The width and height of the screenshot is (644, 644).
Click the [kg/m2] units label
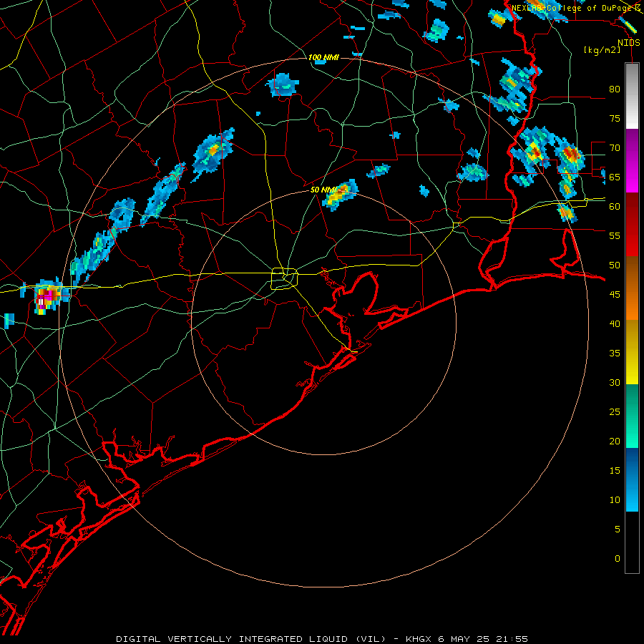tap(602, 50)
